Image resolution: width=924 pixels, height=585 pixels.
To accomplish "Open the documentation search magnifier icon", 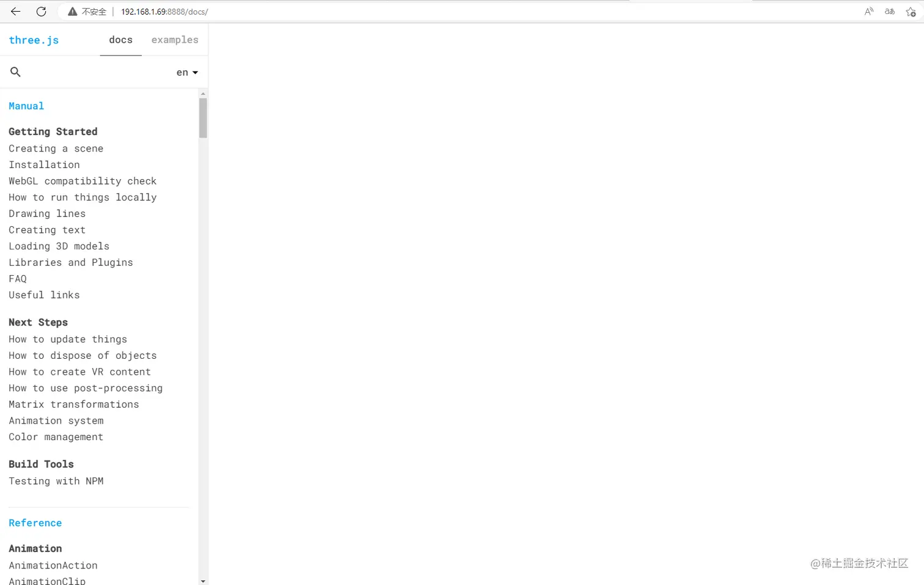I will pos(15,72).
